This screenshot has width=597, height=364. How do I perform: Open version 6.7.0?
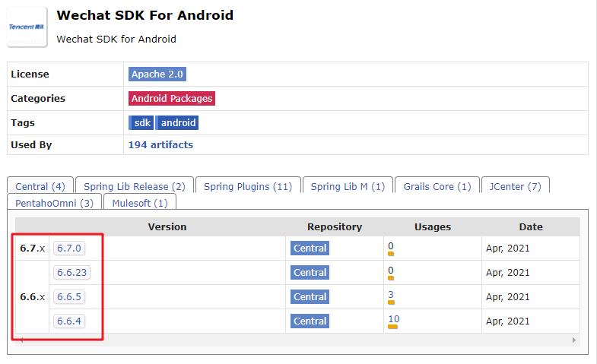pos(69,248)
